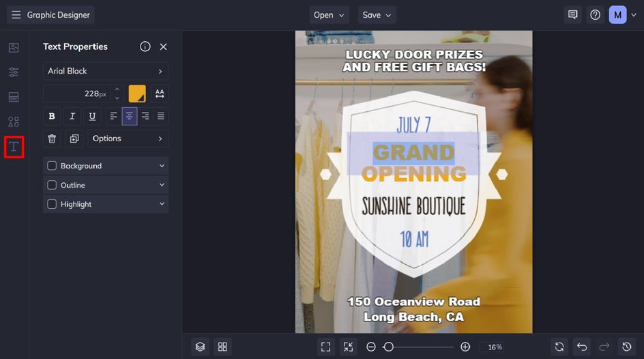The image size is (644, 359).
Task: Toggle italic formatting
Action: 72,116
